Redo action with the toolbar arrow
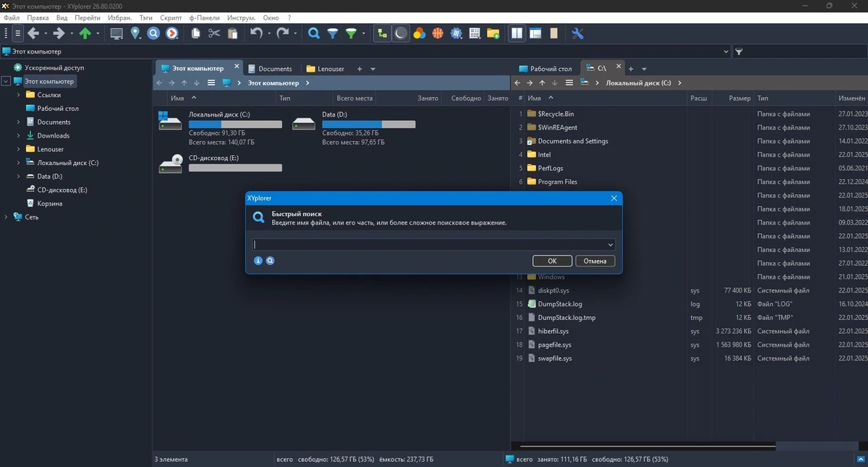 point(283,33)
